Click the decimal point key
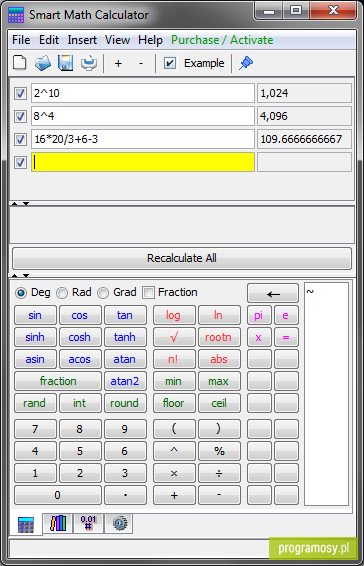The image size is (364, 566). pyautogui.click(x=125, y=495)
